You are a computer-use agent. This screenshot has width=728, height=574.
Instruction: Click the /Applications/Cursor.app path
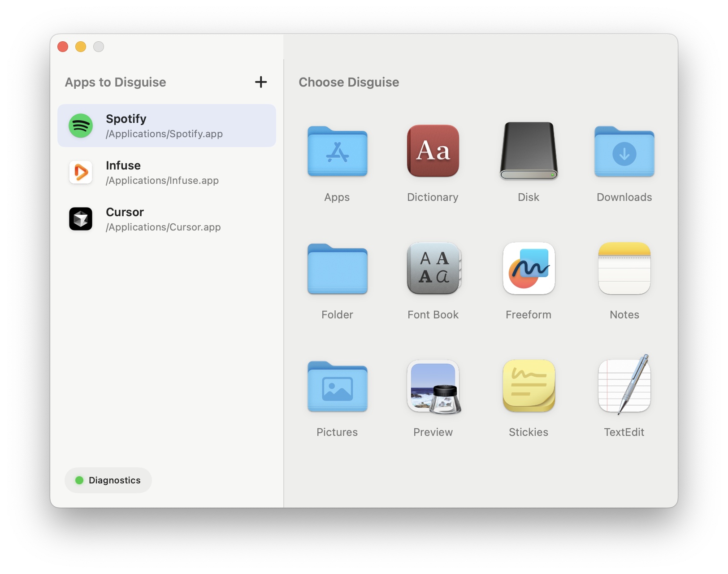point(163,227)
